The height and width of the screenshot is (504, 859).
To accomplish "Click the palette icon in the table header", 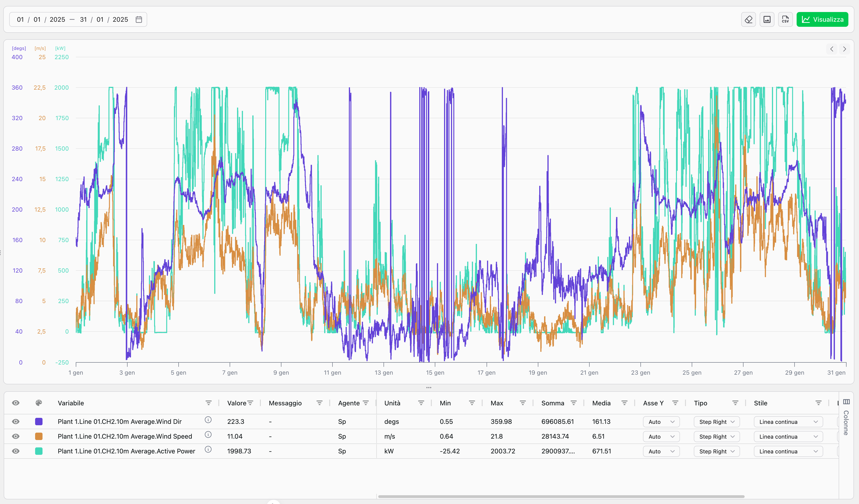I will point(39,403).
